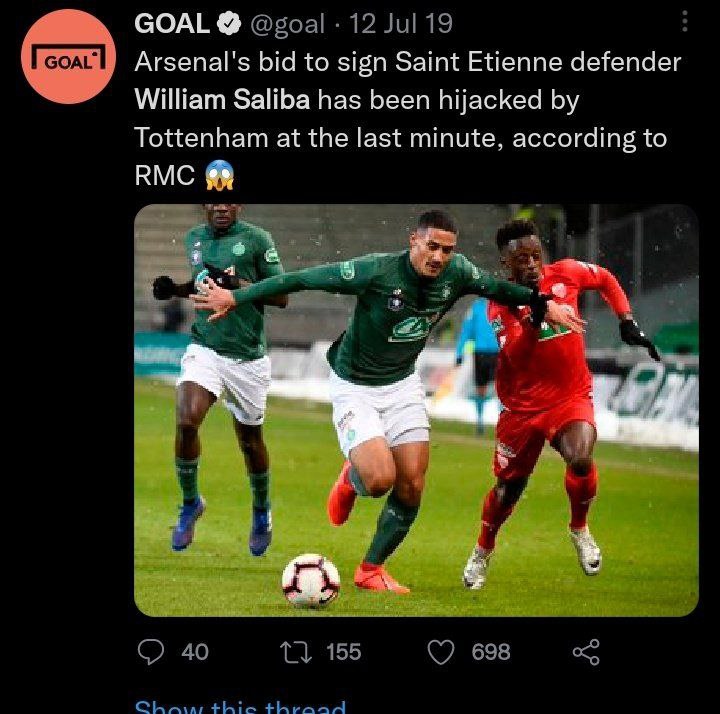Image resolution: width=720 pixels, height=714 pixels.
Task: Open the three-dot more options menu
Action: 684,22
